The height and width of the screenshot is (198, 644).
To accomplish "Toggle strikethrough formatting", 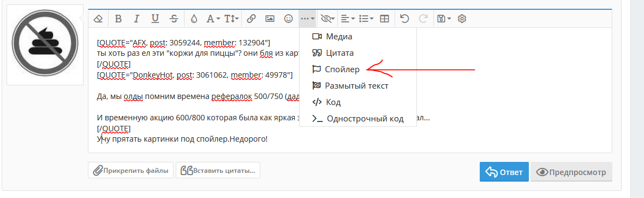I will (x=174, y=19).
